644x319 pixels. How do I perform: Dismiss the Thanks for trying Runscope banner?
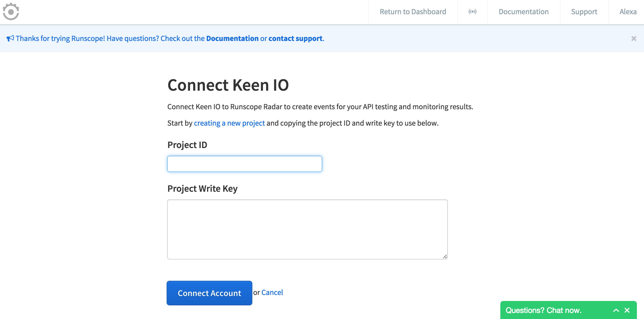(x=634, y=39)
